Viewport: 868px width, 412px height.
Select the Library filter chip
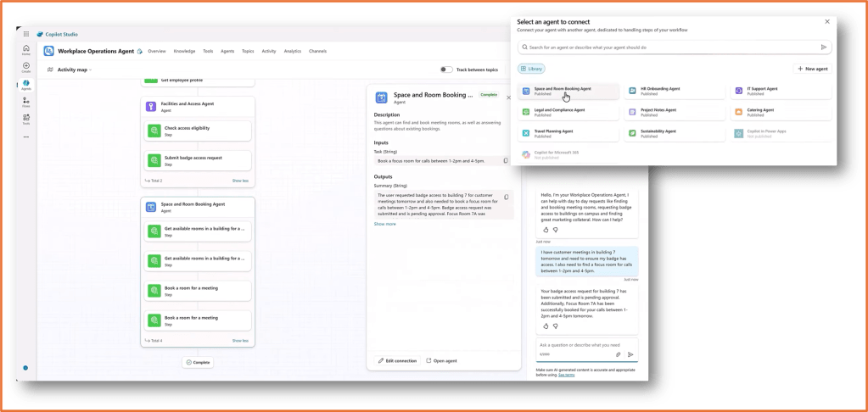tap(532, 69)
